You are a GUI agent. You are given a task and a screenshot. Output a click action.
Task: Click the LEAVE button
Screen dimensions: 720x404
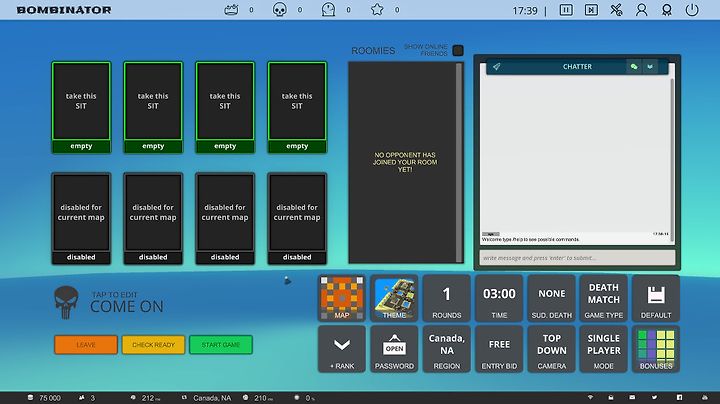click(x=86, y=345)
